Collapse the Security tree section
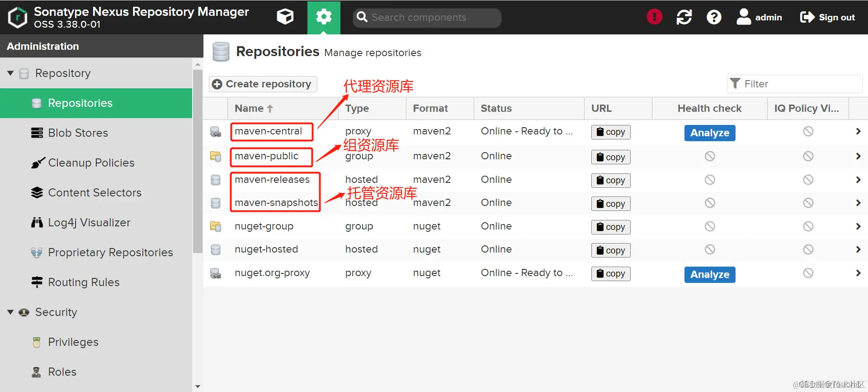Viewport: 868px width, 392px height. (10, 312)
